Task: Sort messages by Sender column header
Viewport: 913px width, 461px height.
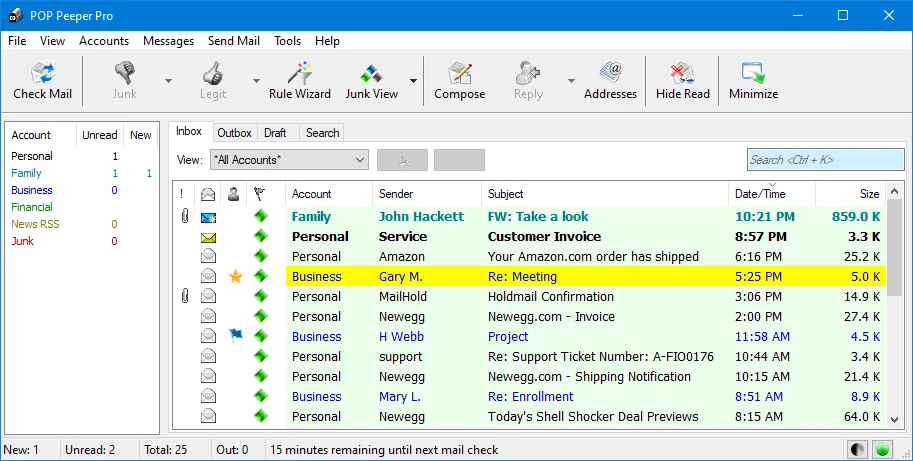Action: coord(427,194)
